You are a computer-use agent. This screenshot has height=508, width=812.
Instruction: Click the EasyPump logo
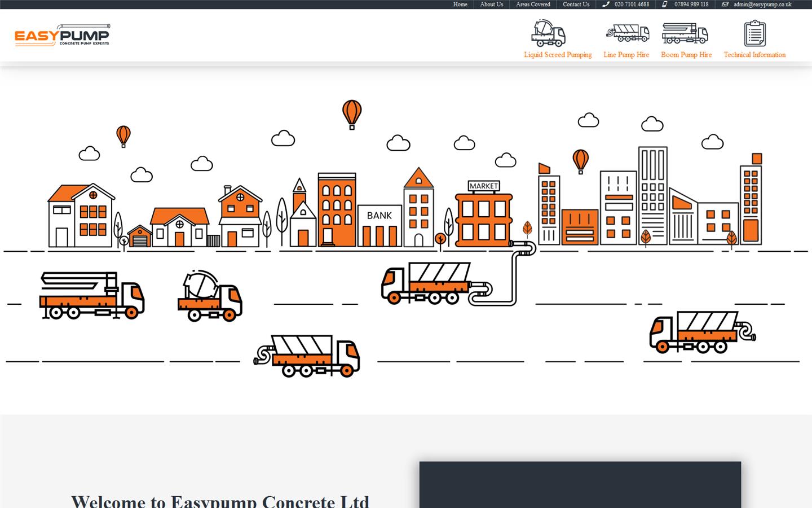point(62,35)
